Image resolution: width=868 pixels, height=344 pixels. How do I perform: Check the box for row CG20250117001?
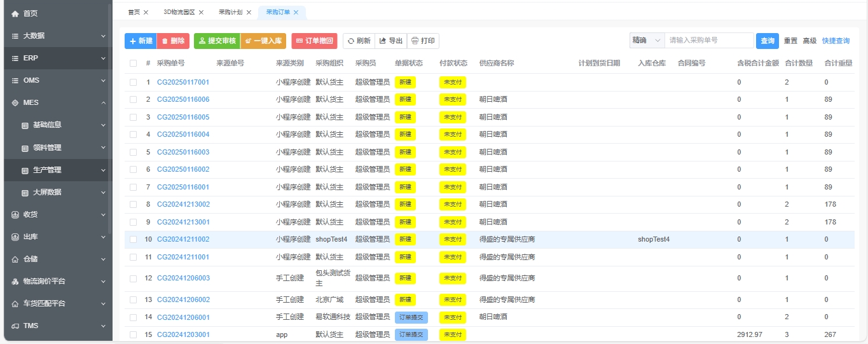[133, 82]
